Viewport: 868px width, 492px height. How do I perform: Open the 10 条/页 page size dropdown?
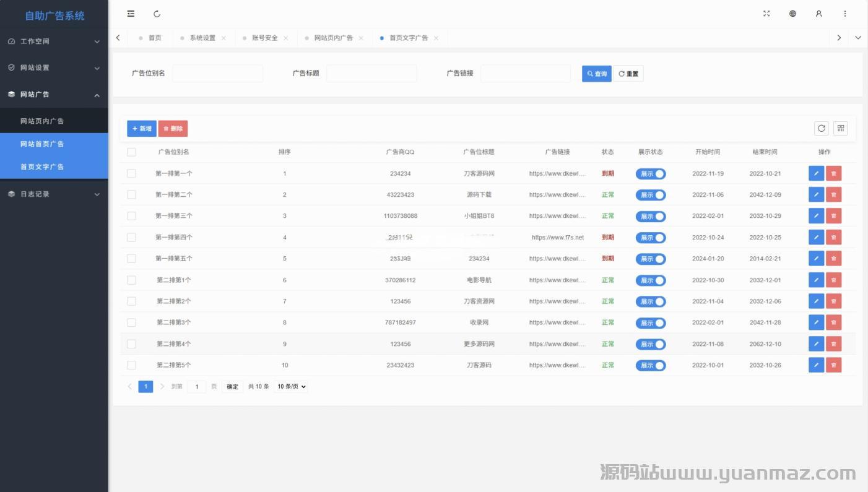(x=291, y=387)
